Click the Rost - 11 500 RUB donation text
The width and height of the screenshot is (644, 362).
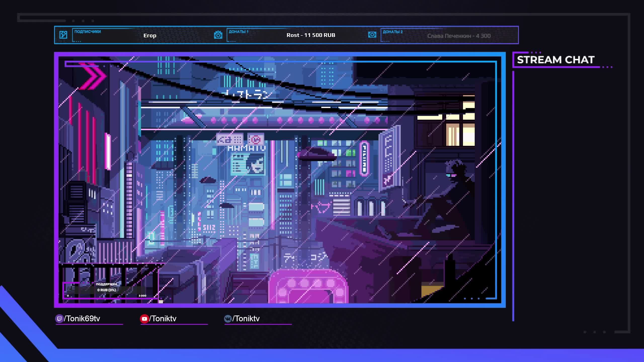[311, 35]
